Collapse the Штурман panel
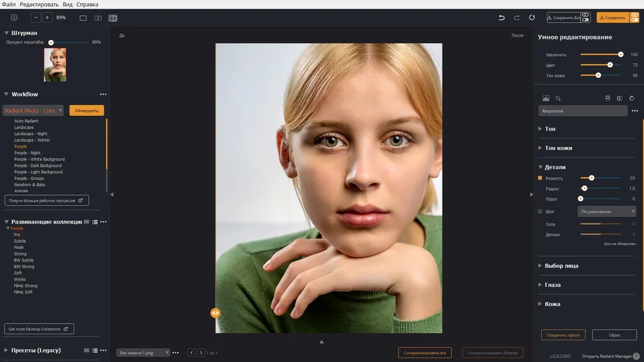The height and width of the screenshot is (362, 644). point(6,33)
